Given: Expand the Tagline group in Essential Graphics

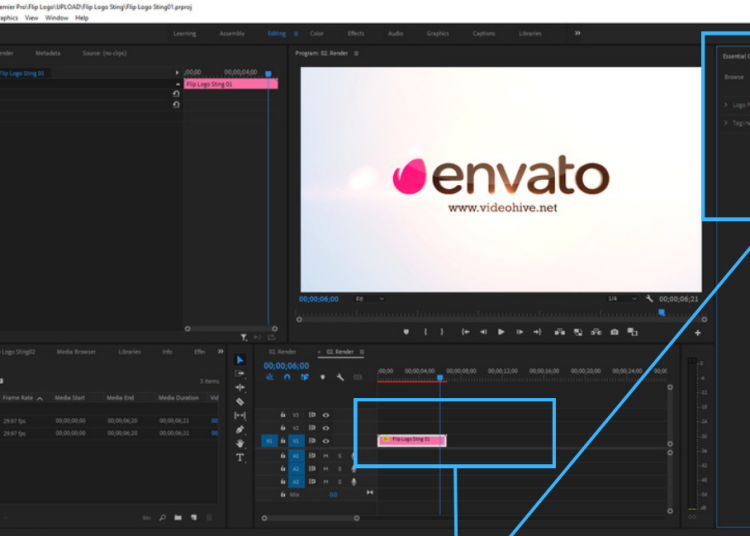Looking at the screenshot, I should click(726, 123).
